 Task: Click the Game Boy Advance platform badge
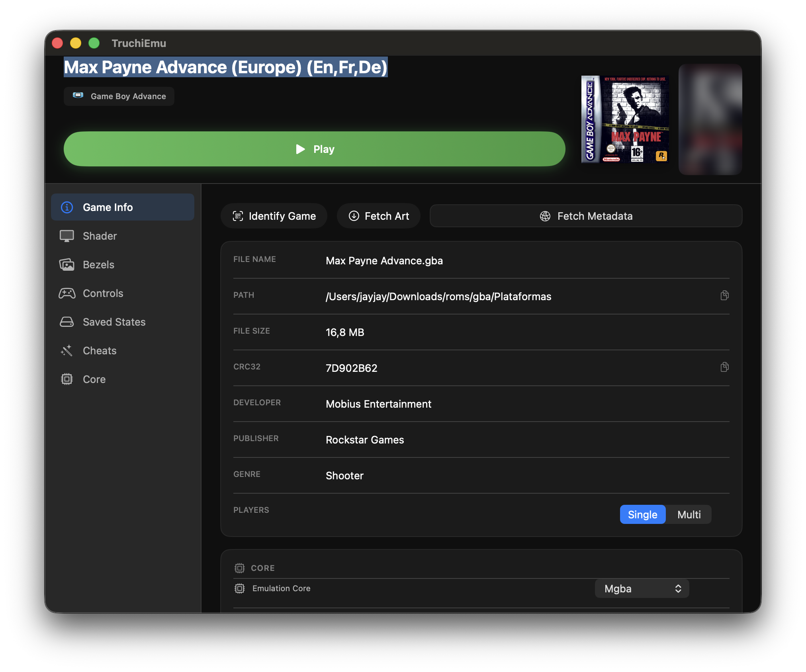tap(119, 96)
